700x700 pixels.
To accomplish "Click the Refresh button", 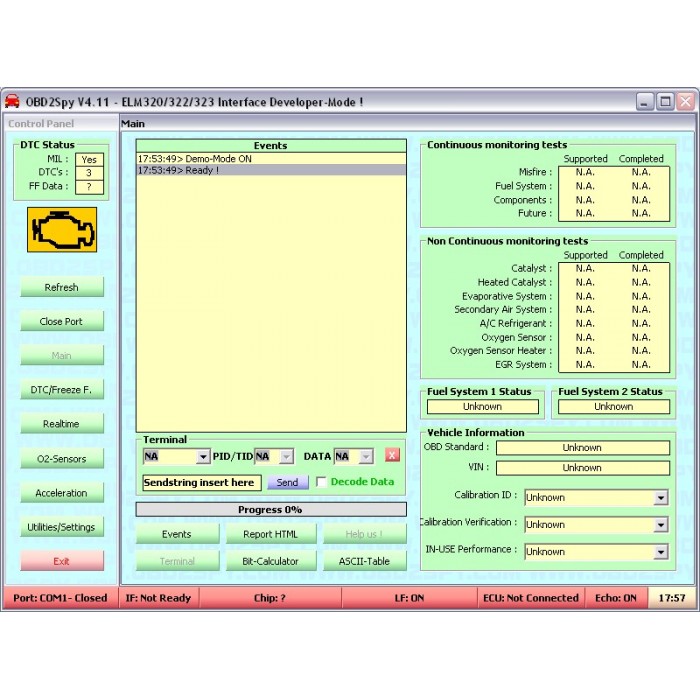I will click(x=61, y=287).
